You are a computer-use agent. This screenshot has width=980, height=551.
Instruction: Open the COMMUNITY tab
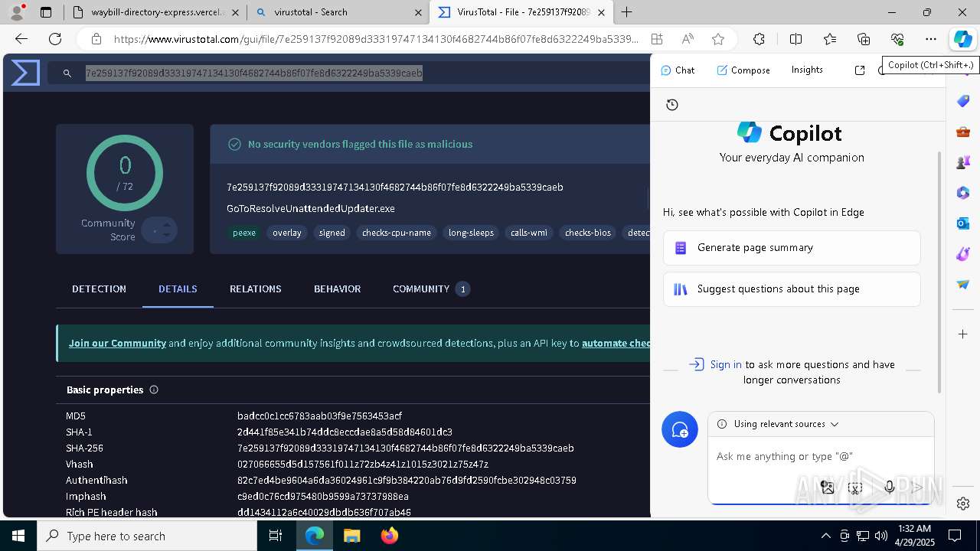click(x=430, y=289)
